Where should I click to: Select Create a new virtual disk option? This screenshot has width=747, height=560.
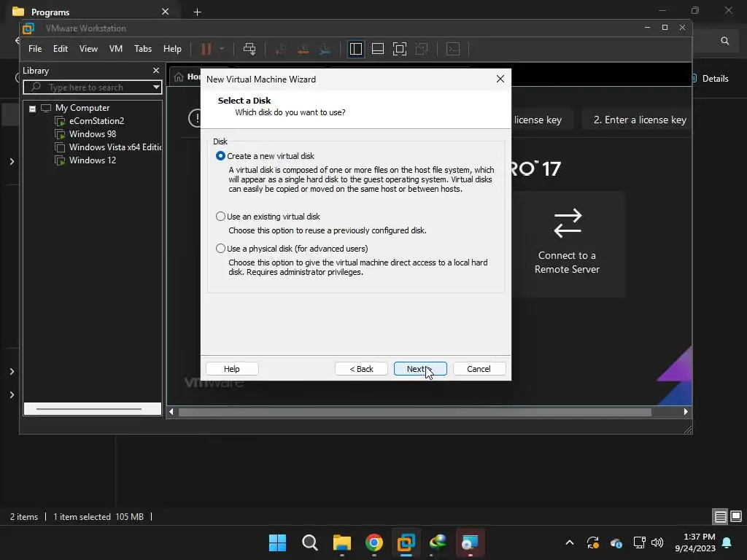220,156
